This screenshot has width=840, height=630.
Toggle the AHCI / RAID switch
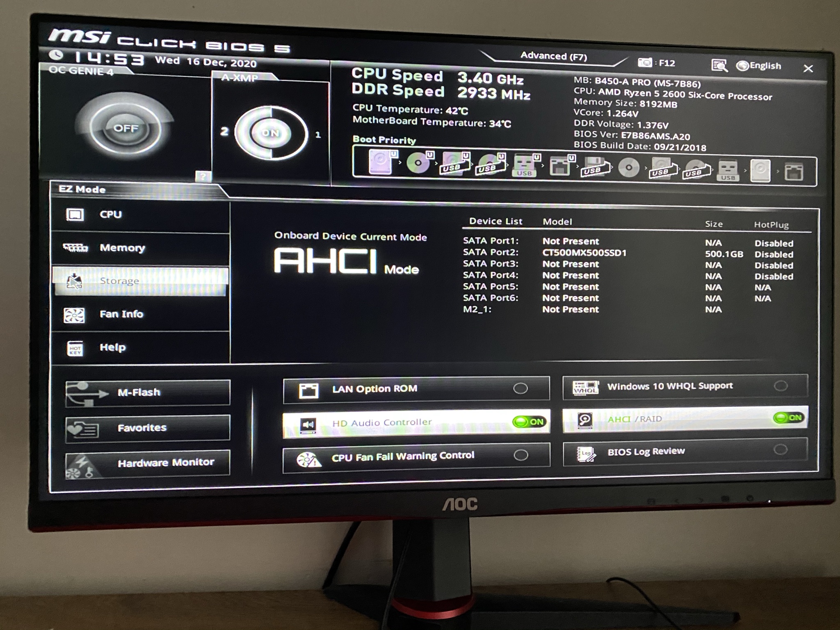point(788,418)
